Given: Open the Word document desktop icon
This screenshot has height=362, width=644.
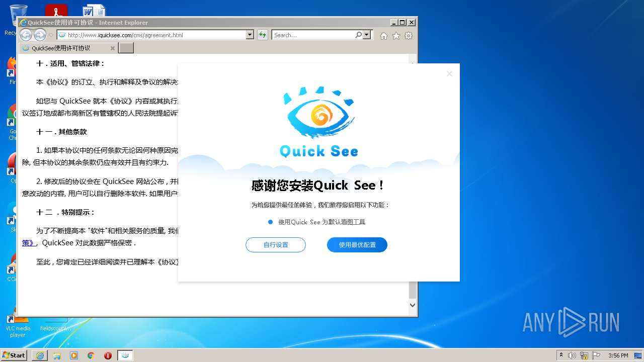Looking at the screenshot, I should (94, 11).
